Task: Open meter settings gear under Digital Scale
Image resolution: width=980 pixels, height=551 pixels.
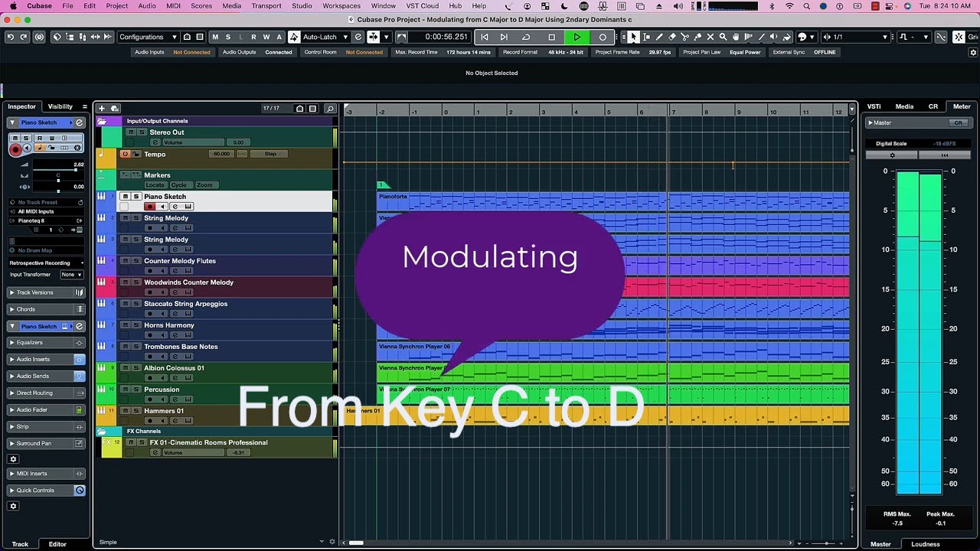Action: [892, 155]
